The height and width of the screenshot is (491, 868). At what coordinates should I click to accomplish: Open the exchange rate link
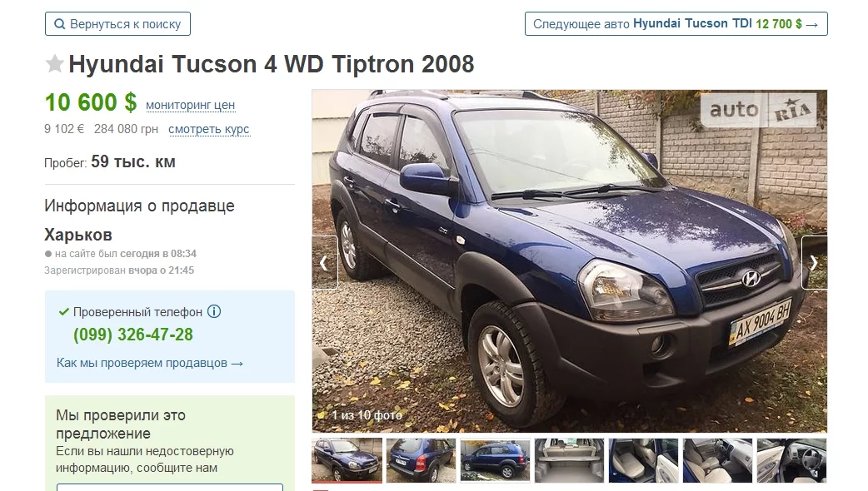point(209,129)
